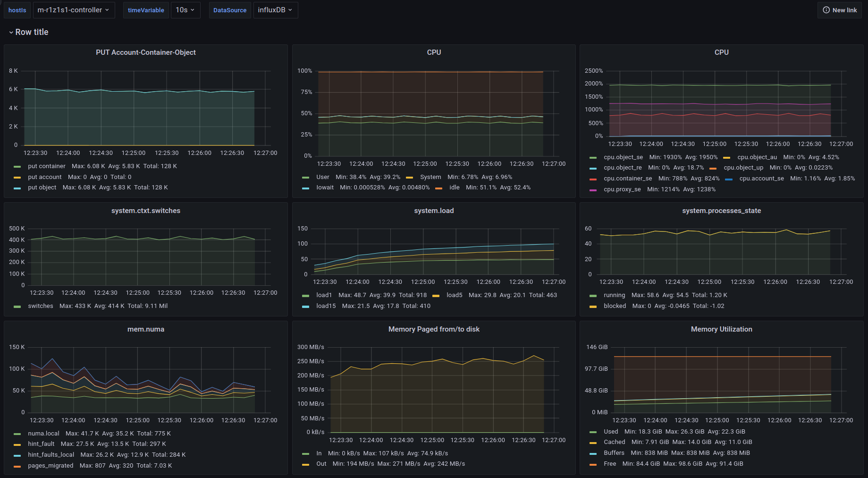This screenshot has width=868, height=478.
Task: Open the Memory Utilization panel title menu
Action: tap(721, 329)
